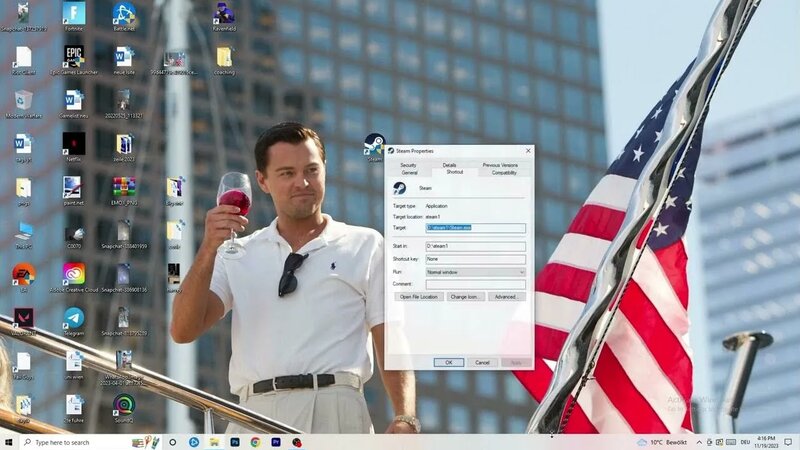
Task: Switch to the Security tab
Action: click(x=408, y=165)
